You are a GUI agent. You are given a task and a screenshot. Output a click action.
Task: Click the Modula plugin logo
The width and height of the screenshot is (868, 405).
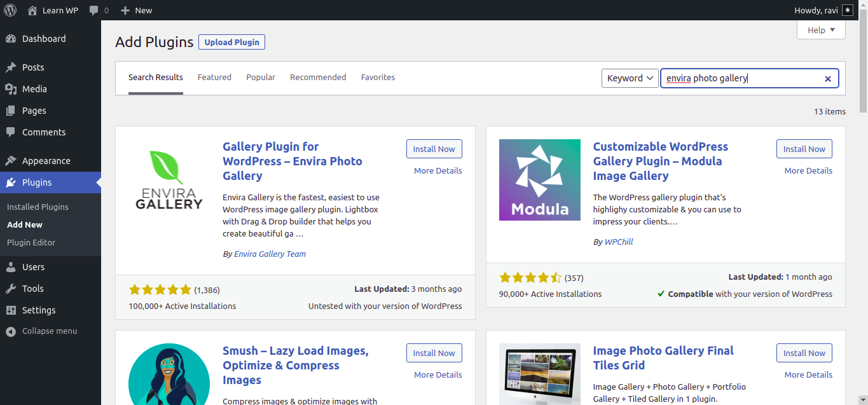pyautogui.click(x=540, y=180)
